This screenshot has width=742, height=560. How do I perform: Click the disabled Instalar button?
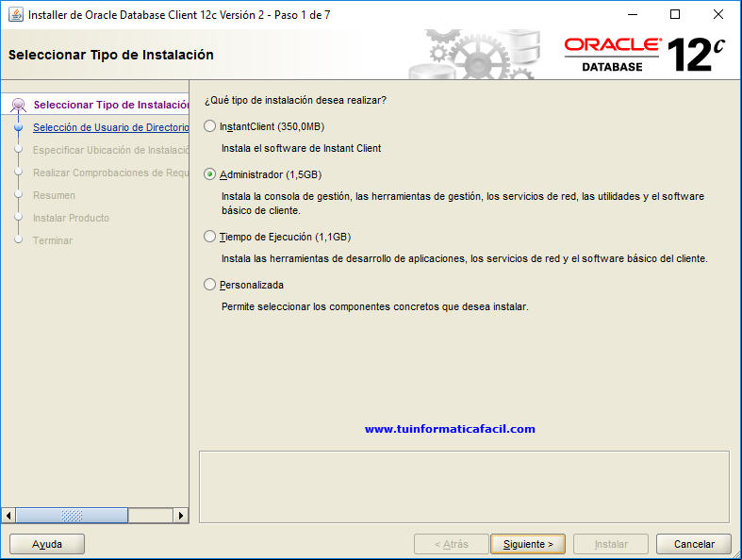[611, 544]
